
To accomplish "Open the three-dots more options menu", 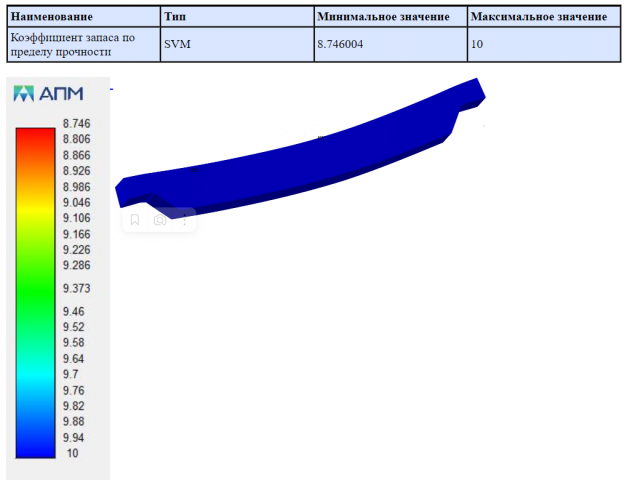I will pyautogui.click(x=185, y=220).
